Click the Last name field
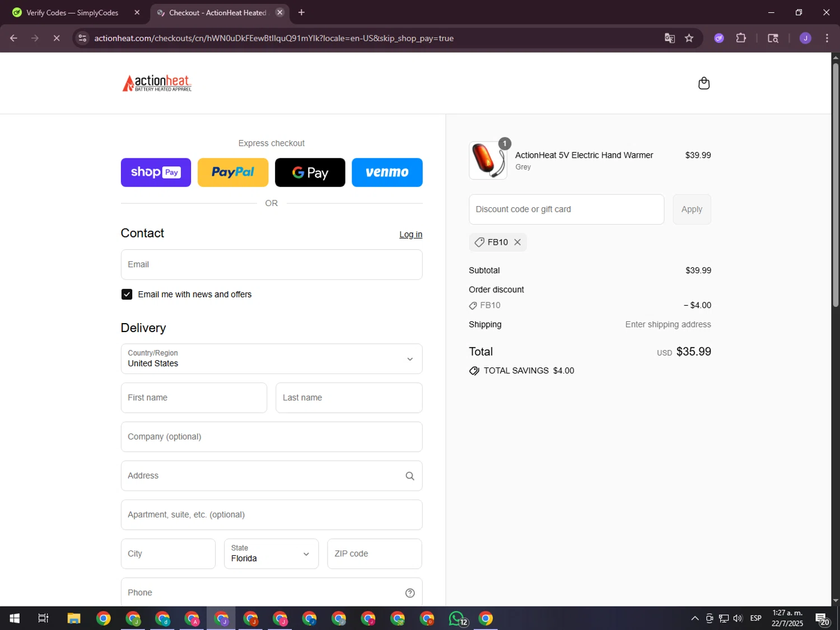This screenshot has height=630, width=840. click(x=349, y=398)
